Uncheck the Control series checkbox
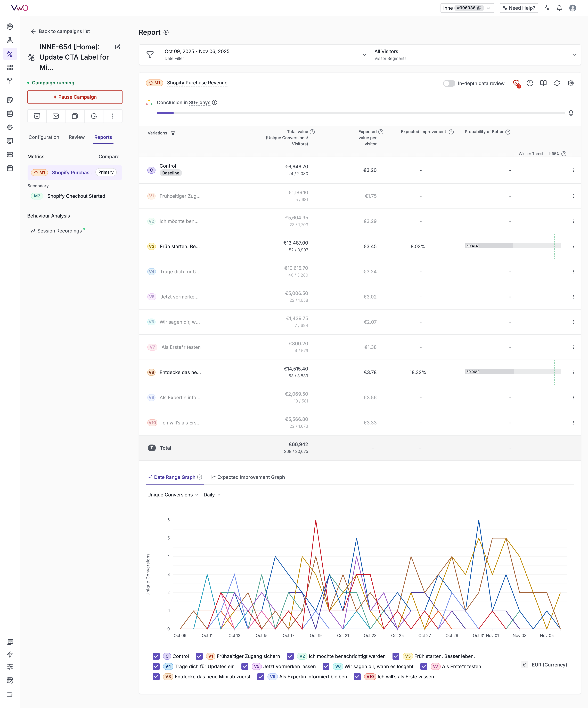588x708 pixels. 156,656
